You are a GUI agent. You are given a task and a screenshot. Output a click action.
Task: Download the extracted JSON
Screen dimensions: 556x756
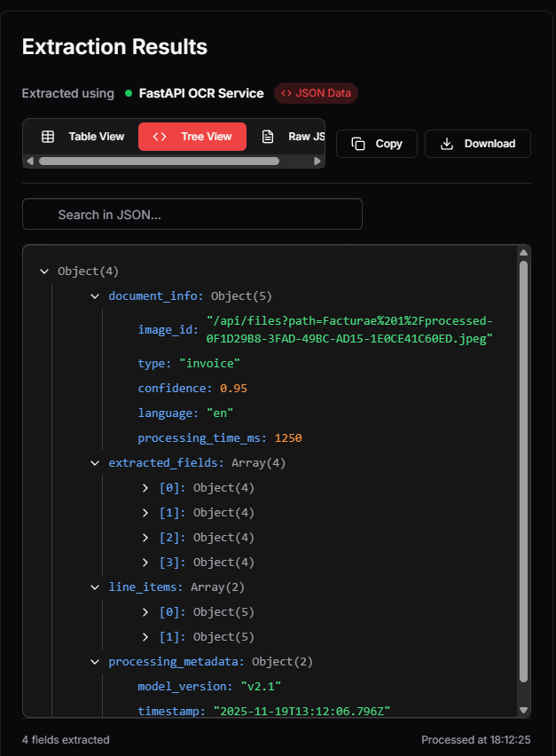(477, 144)
